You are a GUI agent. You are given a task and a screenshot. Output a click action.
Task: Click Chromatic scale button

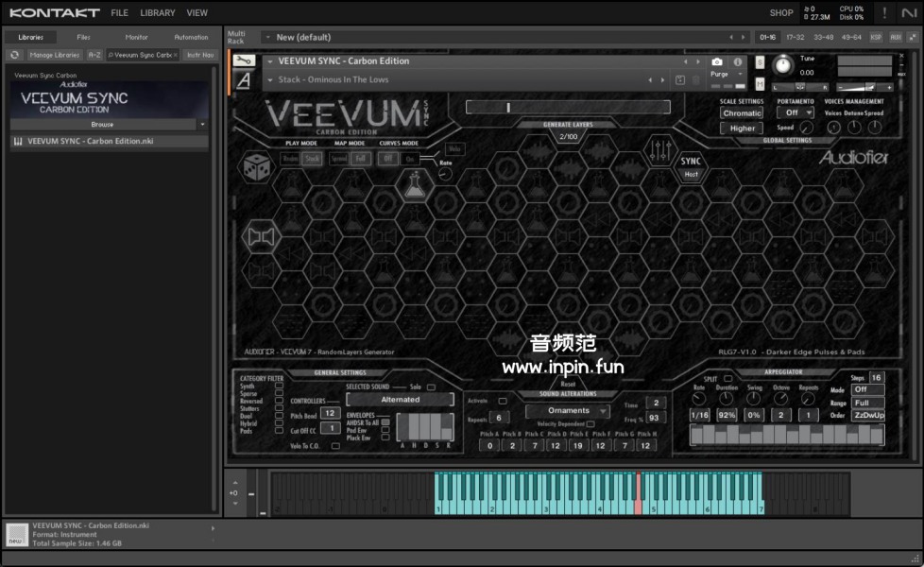742,113
